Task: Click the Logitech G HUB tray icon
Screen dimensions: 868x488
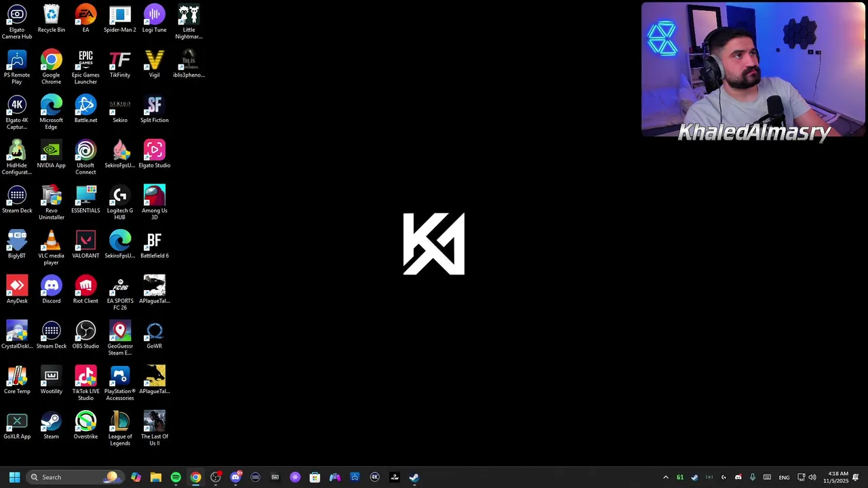Action: coord(724,477)
